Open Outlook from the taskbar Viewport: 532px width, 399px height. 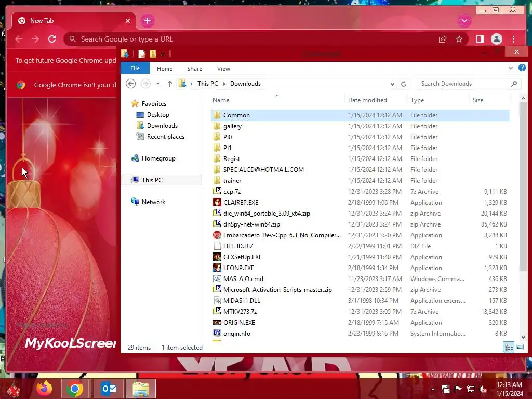109,389
